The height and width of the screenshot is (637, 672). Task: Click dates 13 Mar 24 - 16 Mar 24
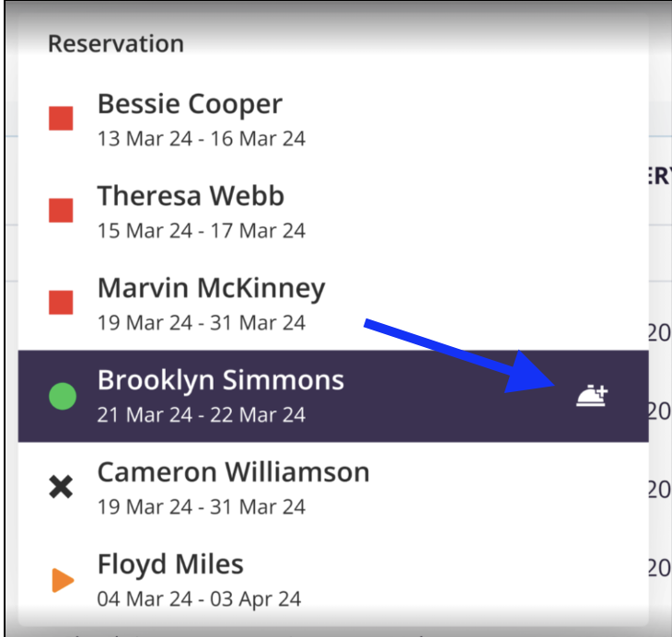click(202, 139)
